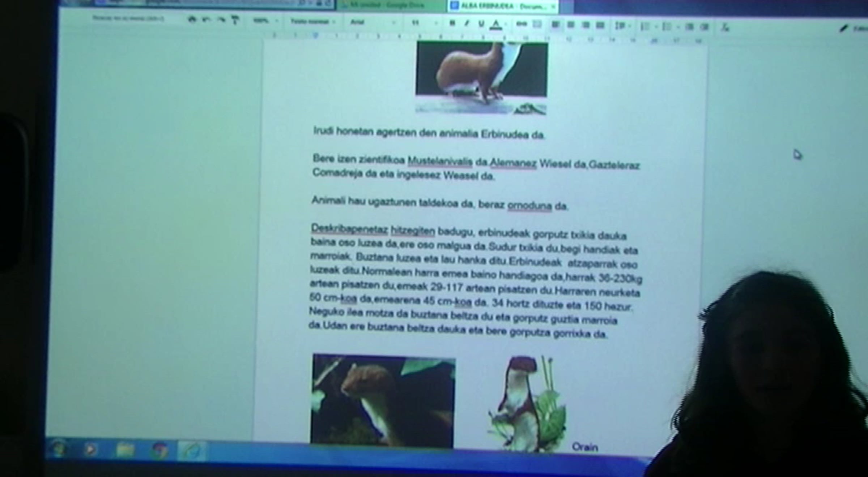
Task: Open the Arial font dropdown
Action: tap(373, 22)
